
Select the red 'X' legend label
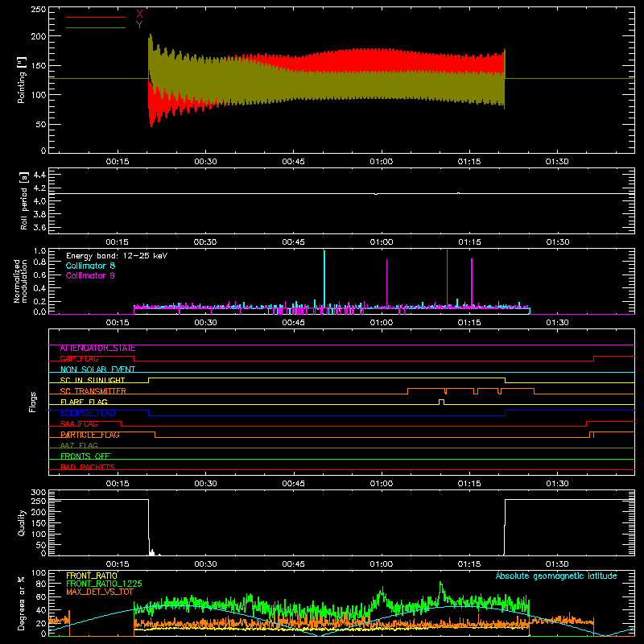click(139, 14)
